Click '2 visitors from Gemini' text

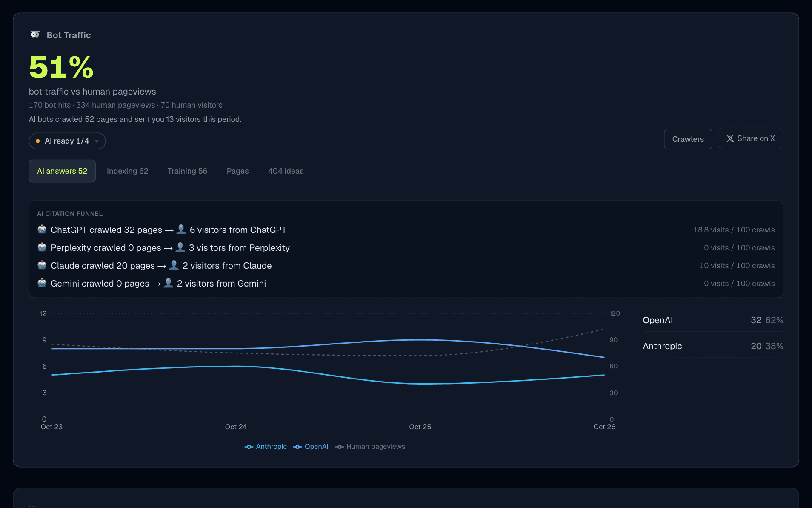tap(221, 284)
